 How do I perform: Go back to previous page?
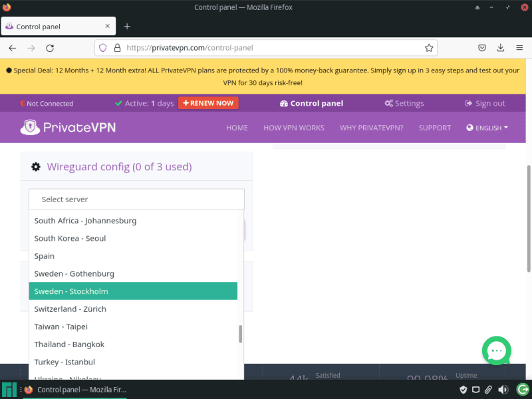pyautogui.click(x=13, y=48)
